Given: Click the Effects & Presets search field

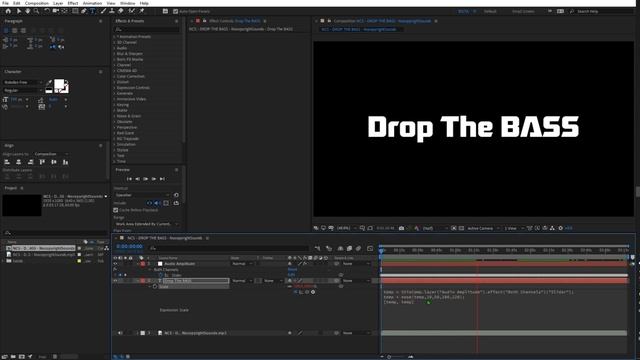Looking at the screenshot, I should point(147,29).
